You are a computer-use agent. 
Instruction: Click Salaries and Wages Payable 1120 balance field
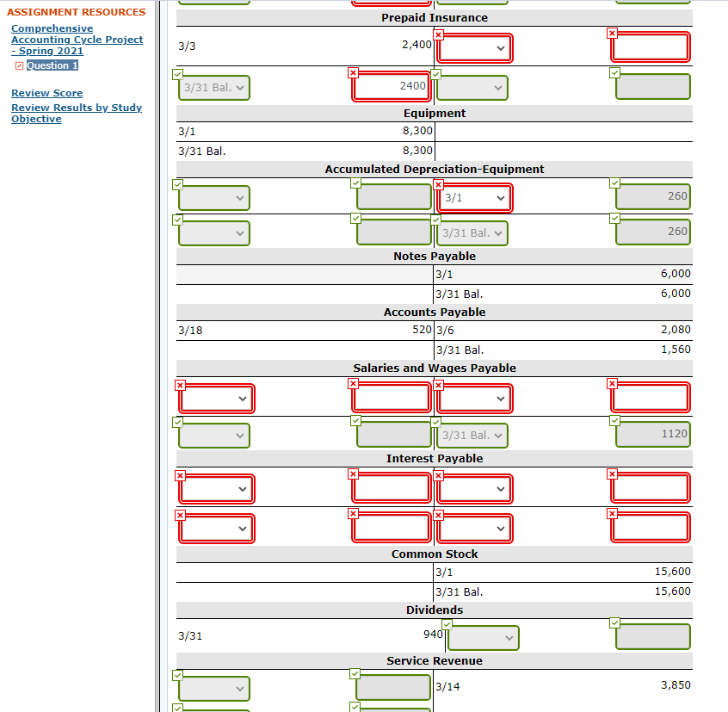coord(653,434)
